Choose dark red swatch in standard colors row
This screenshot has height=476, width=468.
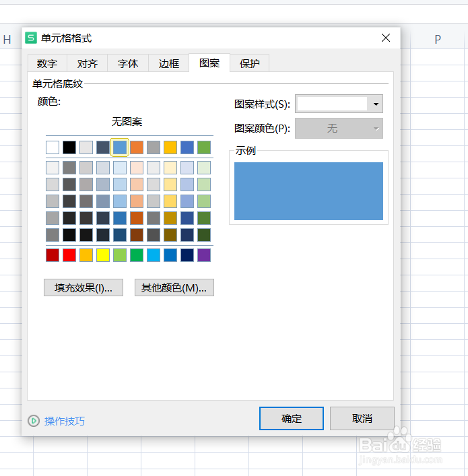point(53,255)
